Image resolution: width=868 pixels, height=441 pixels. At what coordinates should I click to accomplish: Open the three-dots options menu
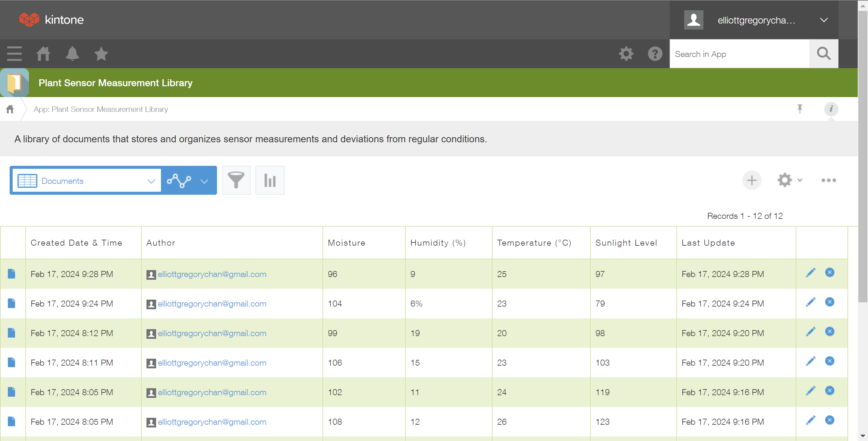[828, 180]
